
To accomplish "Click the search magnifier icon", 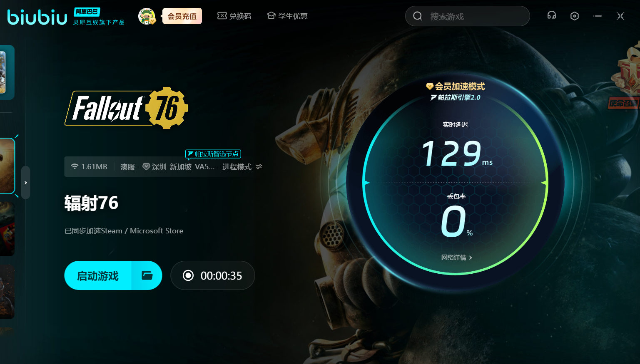I will point(417,16).
